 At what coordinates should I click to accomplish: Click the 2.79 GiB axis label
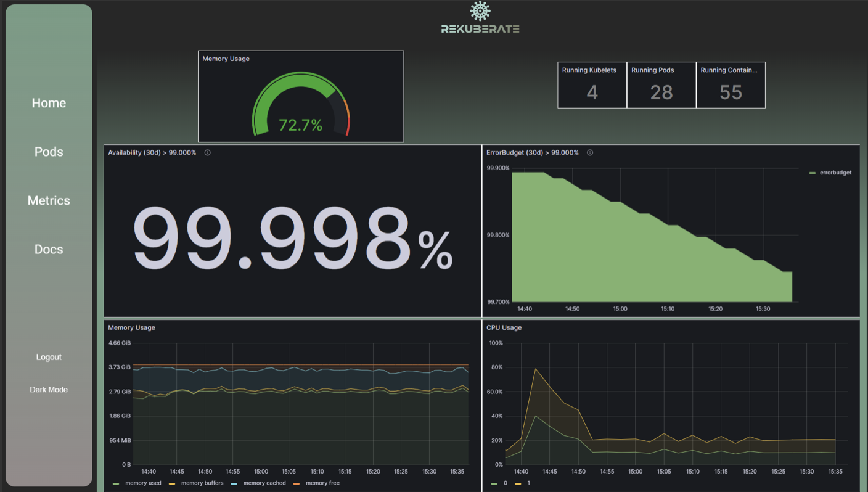[x=120, y=392]
